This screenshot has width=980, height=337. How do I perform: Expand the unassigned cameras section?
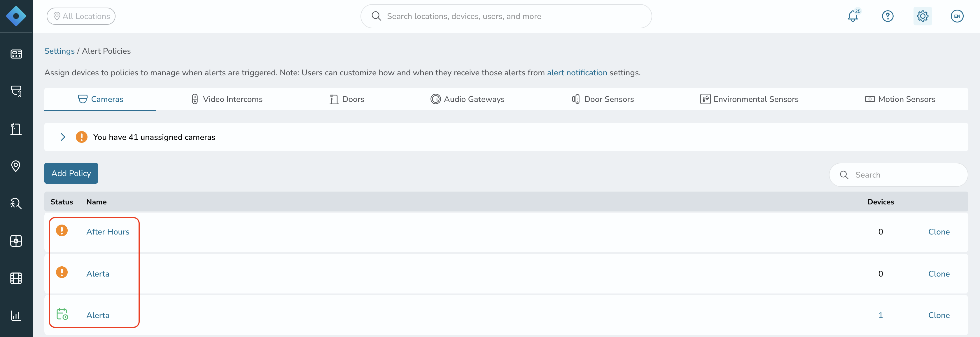tap(63, 137)
